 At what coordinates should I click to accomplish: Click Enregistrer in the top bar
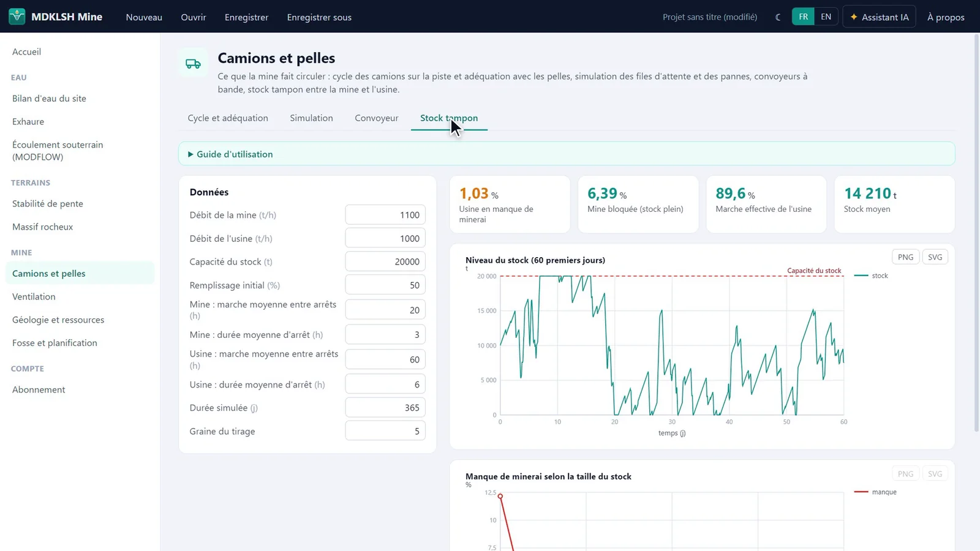[246, 17]
